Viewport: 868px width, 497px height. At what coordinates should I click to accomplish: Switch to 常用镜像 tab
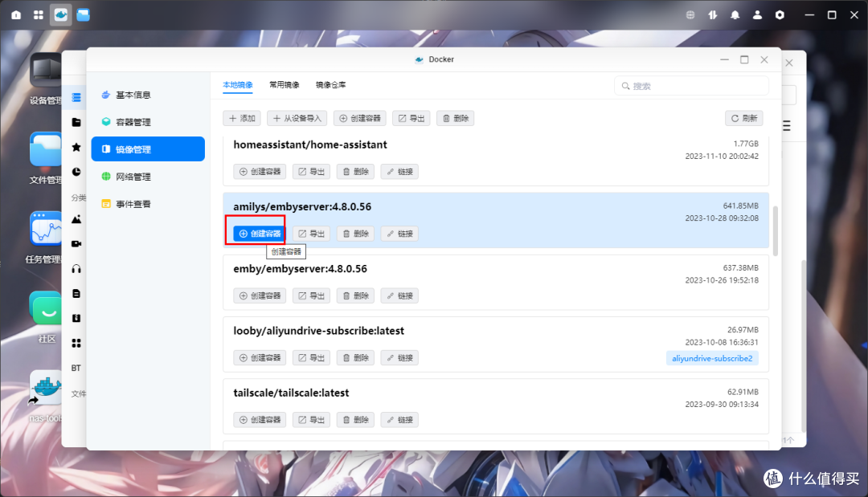(x=284, y=85)
